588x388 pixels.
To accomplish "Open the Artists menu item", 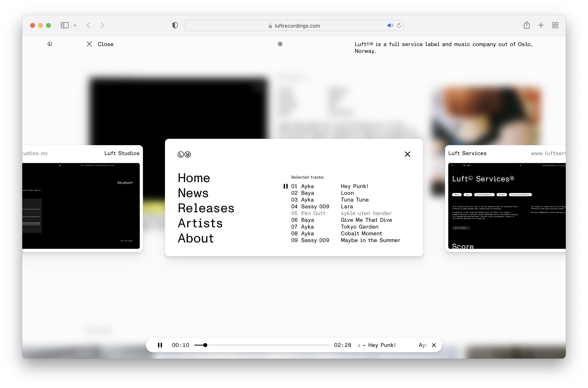I will pyautogui.click(x=200, y=223).
